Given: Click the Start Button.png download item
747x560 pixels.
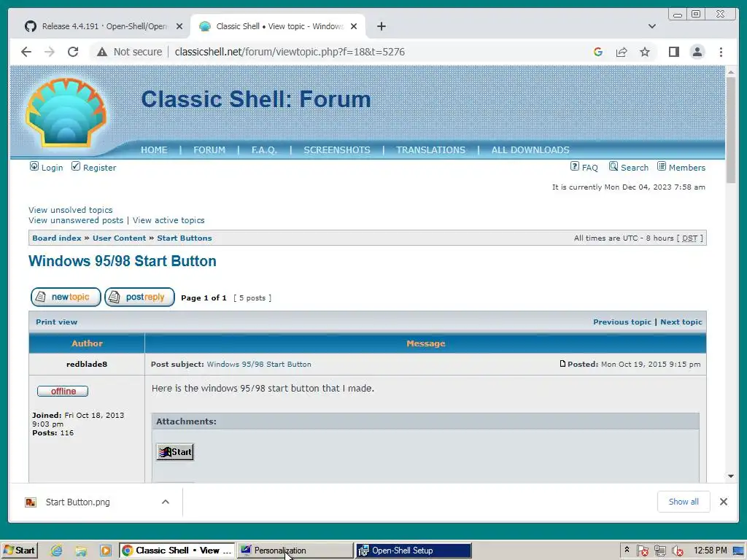Looking at the screenshot, I should click(77, 502).
